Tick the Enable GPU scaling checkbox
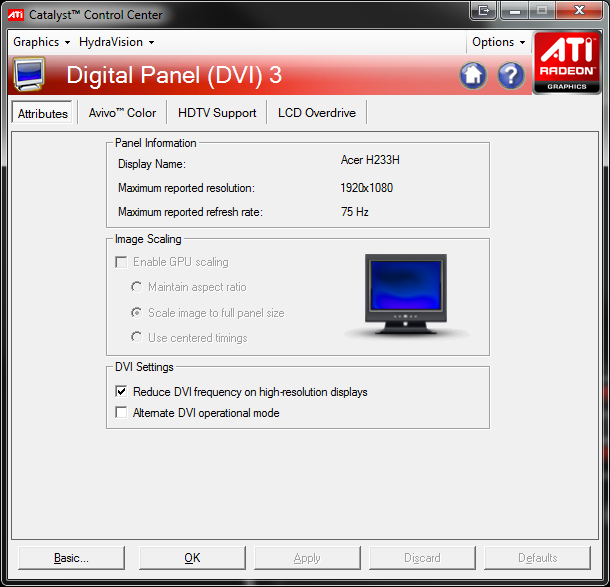This screenshot has height=587, width=610. (x=122, y=262)
